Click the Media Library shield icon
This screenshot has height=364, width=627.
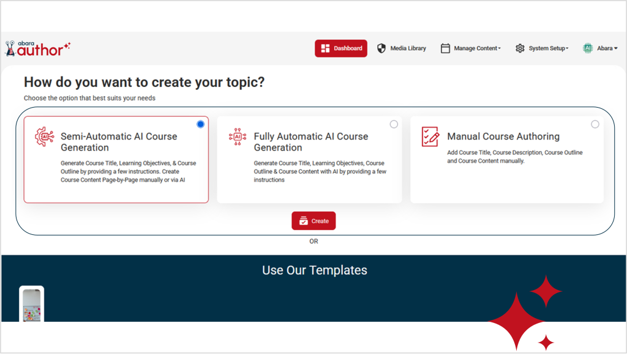tap(381, 48)
